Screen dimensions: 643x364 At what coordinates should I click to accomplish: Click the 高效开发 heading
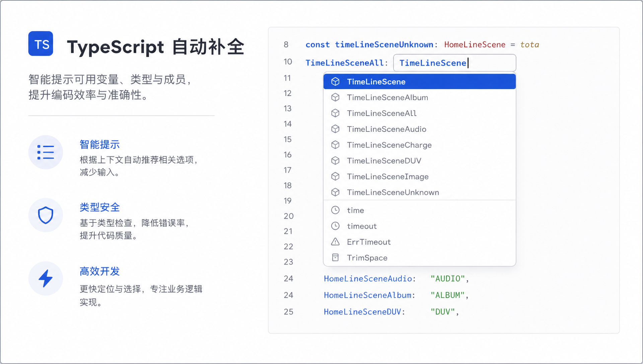(x=99, y=271)
